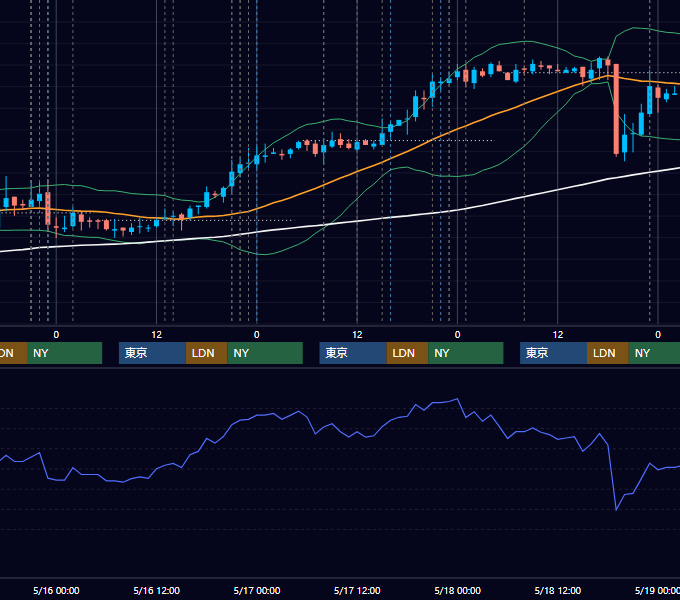The image size is (680, 600).
Task: Click the hour 0 axis label above 5/16 00:00
Action: coord(56,335)
